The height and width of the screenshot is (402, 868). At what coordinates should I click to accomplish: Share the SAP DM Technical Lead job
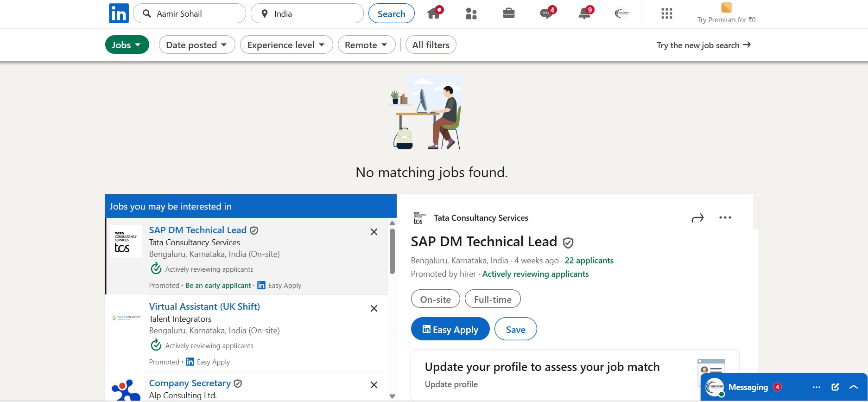(697, 218)
